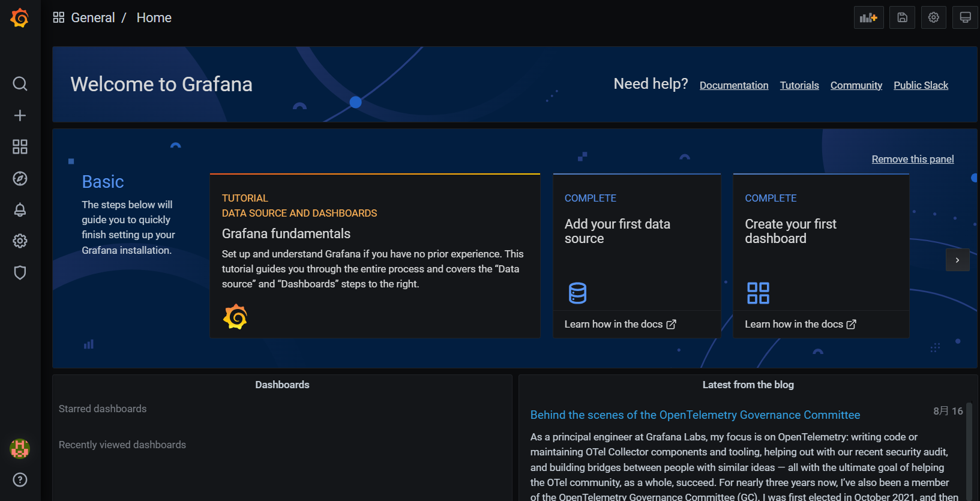Click the Add panel toolbar button
Screen dimensions: 980x501
coord(868,17)
